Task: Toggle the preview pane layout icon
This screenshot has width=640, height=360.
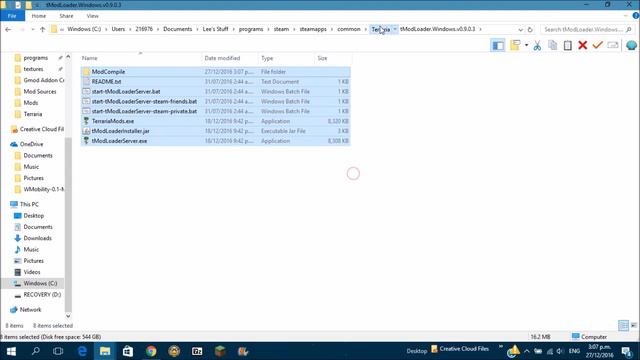Action: click(498, 45)
